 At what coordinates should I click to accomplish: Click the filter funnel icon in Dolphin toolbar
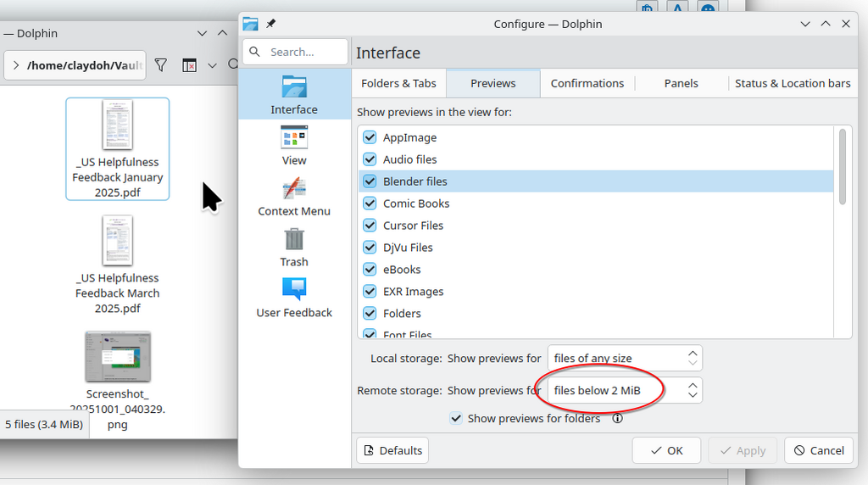pos(160,65)
